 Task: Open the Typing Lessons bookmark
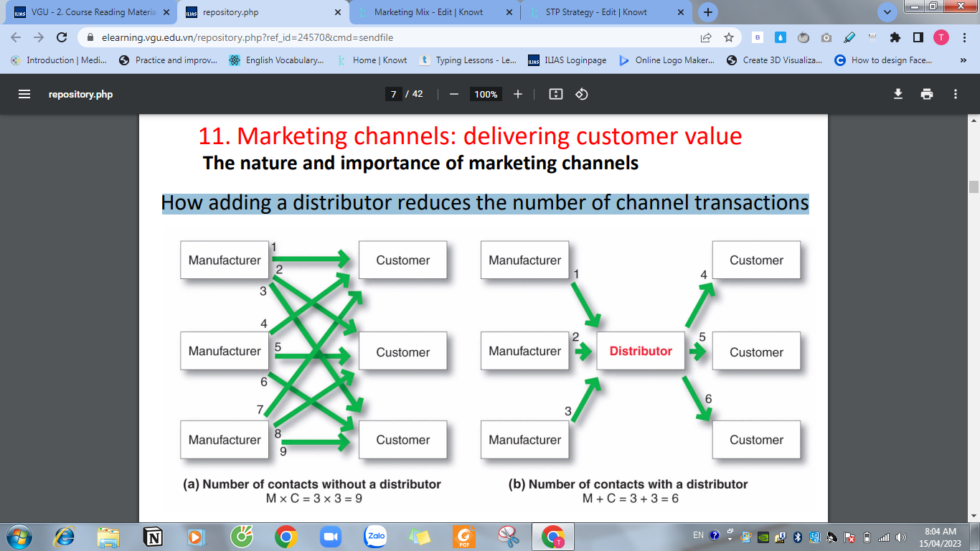point(468,60)
